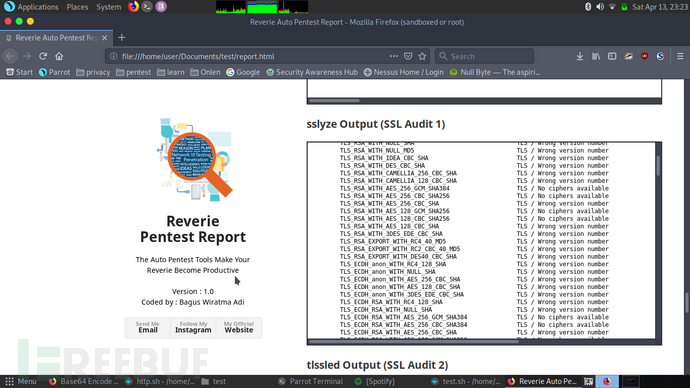Viewport: 690px width, 388px height.
Task: Switch to test folder taskbar window
Action: point(214,381)
